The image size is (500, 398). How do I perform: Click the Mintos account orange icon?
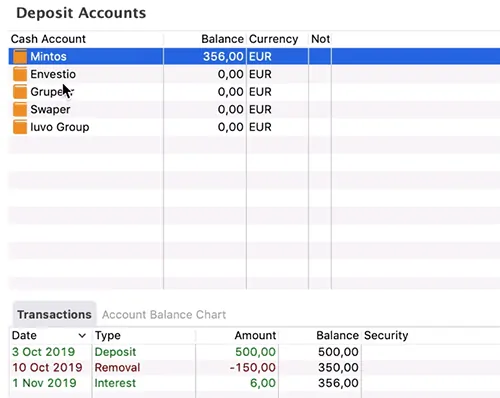point(20,56)
